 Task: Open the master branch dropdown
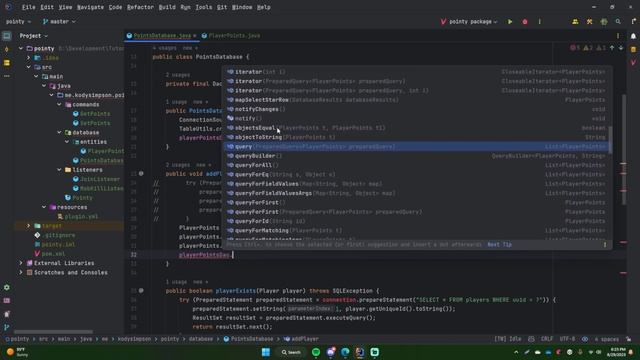pos(59,22)
